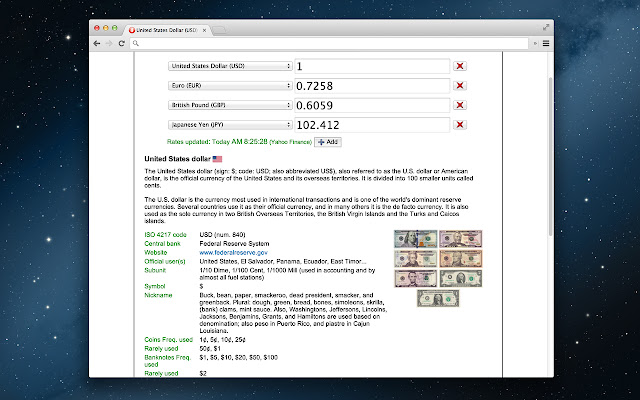Viewport: 640px width, 400px height.
Task: Click the Yen amount field showing 102.412
Action: point(372,125)
